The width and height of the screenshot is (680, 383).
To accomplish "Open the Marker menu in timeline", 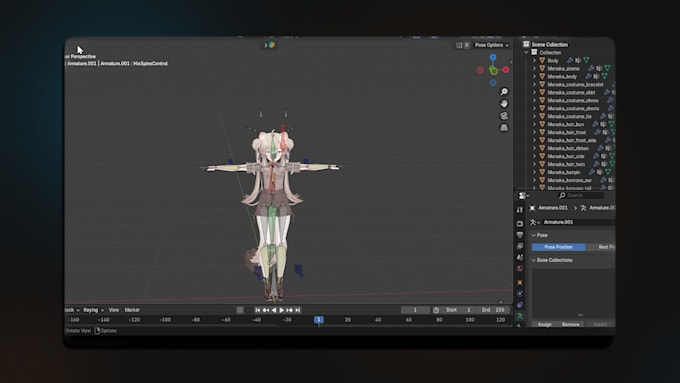I will 132,310.
